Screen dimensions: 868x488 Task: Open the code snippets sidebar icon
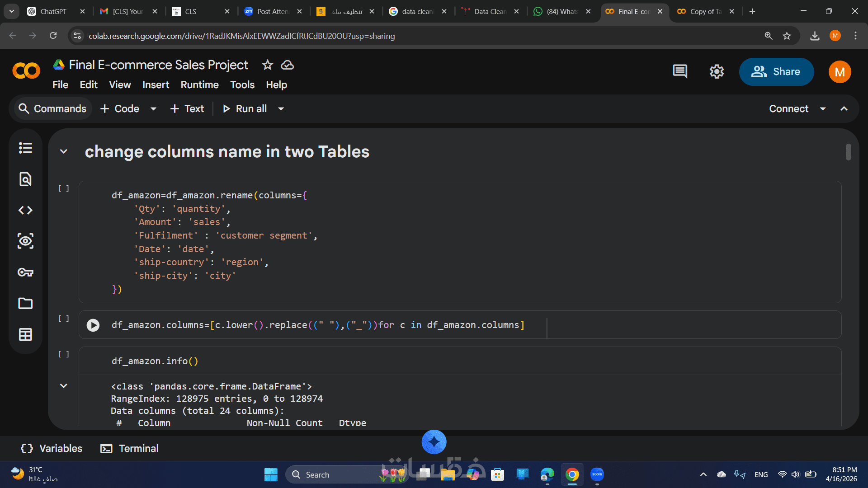[25, 210]
